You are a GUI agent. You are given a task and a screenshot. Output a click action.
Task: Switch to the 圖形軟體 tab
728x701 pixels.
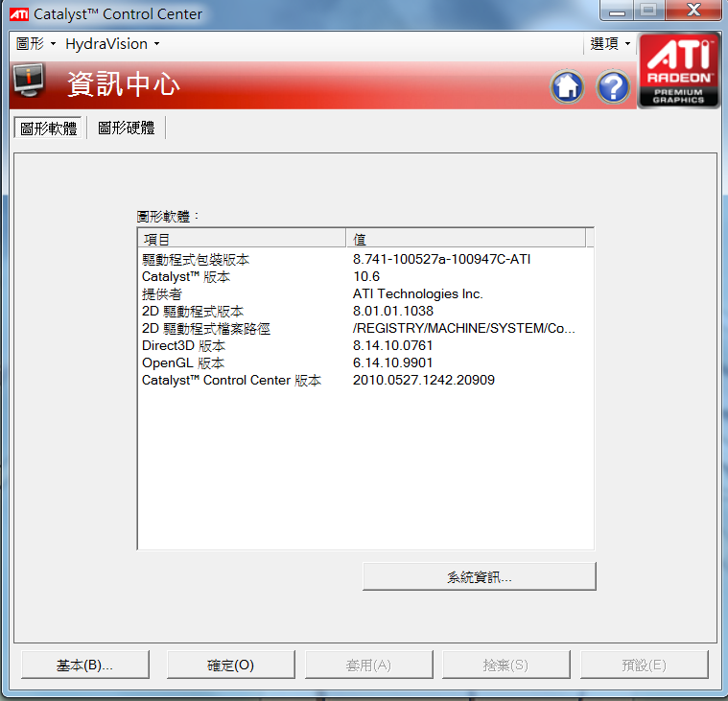[48, 129]
